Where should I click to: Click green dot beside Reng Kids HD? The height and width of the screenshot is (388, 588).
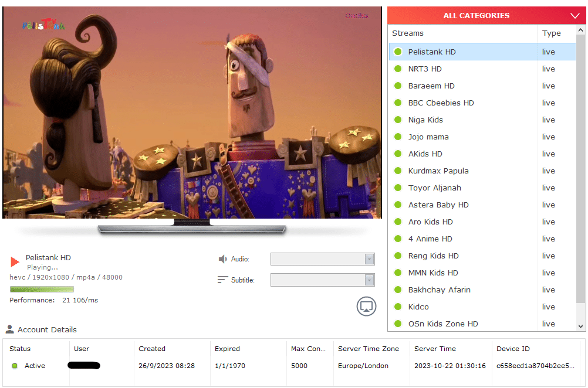[x=398, y=256]
